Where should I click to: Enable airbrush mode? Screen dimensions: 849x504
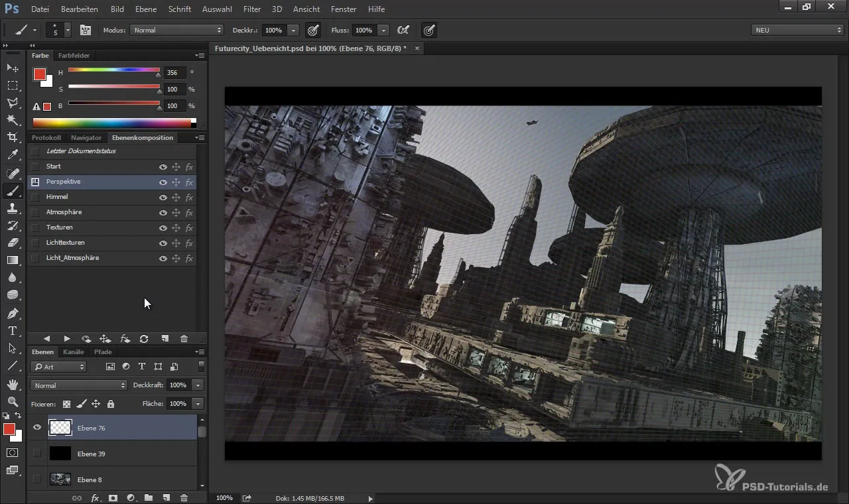(x=403, y=31)
